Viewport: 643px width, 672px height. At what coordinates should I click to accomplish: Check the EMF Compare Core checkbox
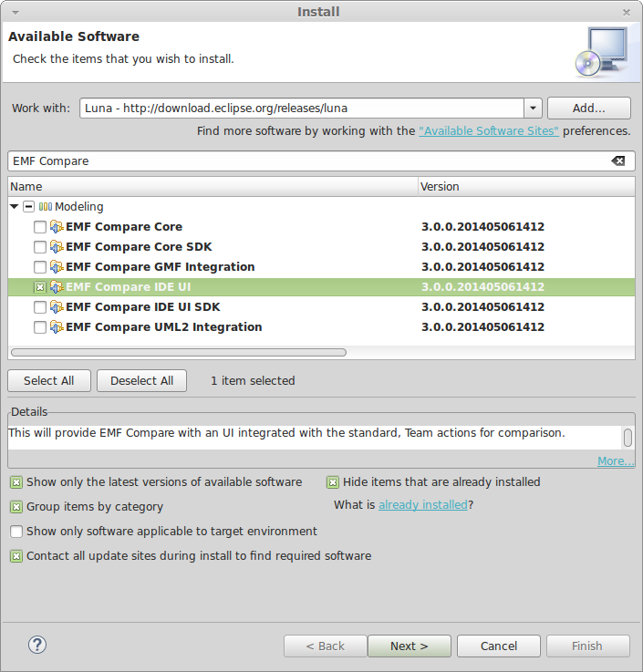(x=39, y=227)
